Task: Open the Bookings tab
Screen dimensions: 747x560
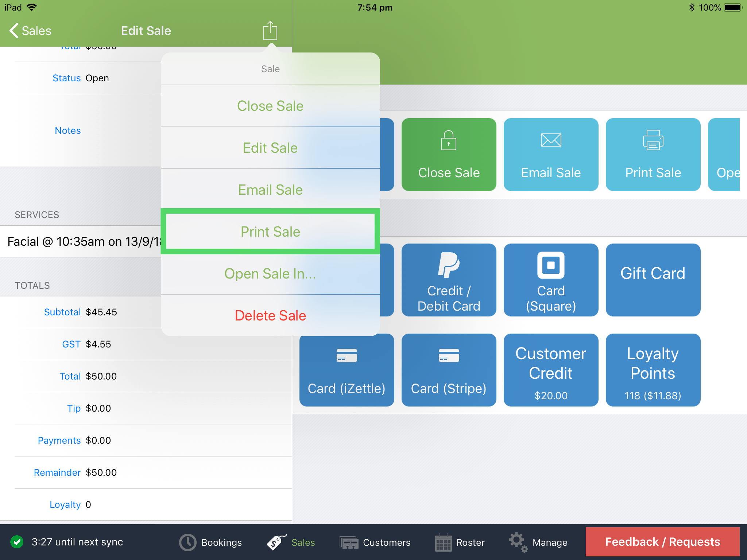Action: [x=211, y=542]
